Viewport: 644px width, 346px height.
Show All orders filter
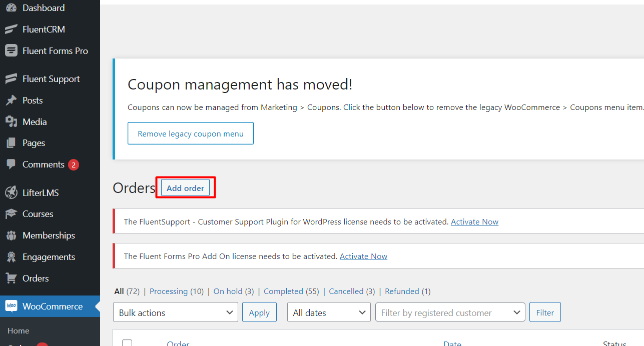(119, 291)
